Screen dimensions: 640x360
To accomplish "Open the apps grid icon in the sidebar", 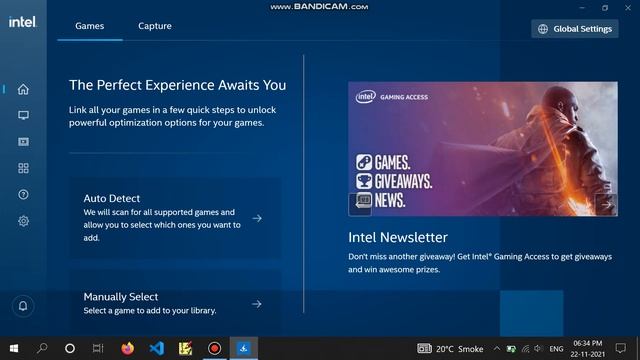I will click(23, 168).
